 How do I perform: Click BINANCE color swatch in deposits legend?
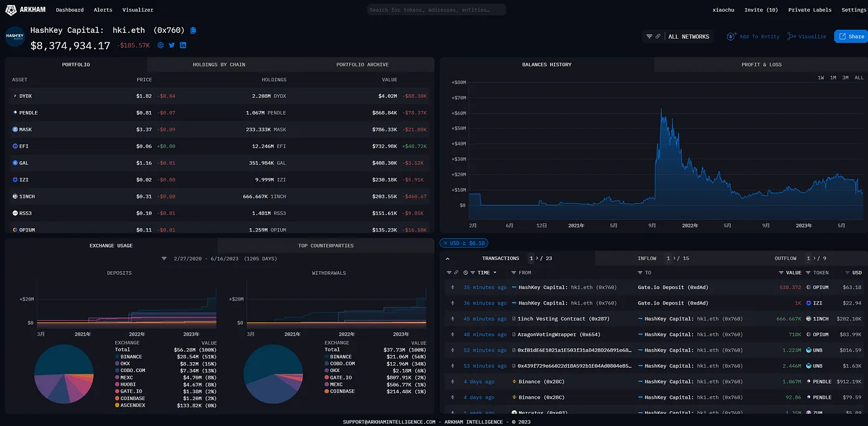117,357
